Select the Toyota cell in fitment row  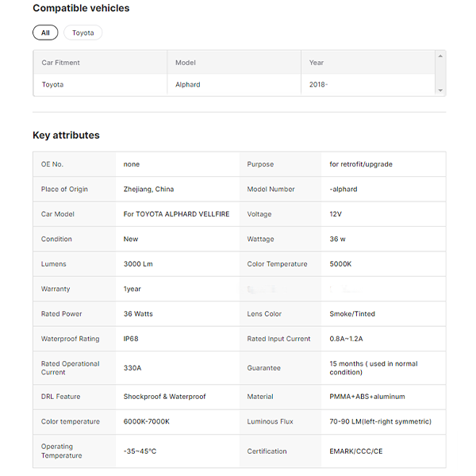[52, 84]
